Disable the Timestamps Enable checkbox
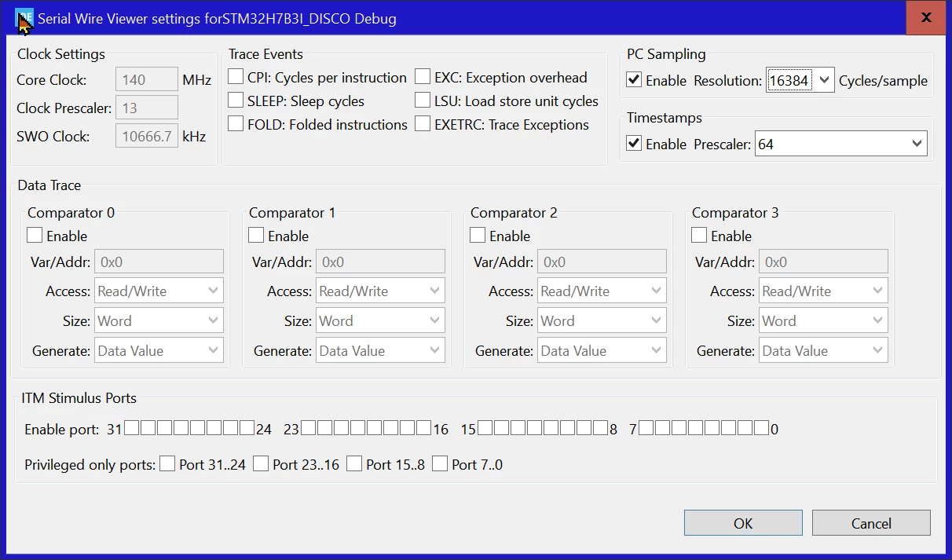The width and height of the screenshot is (952, 560). [634, 144]
